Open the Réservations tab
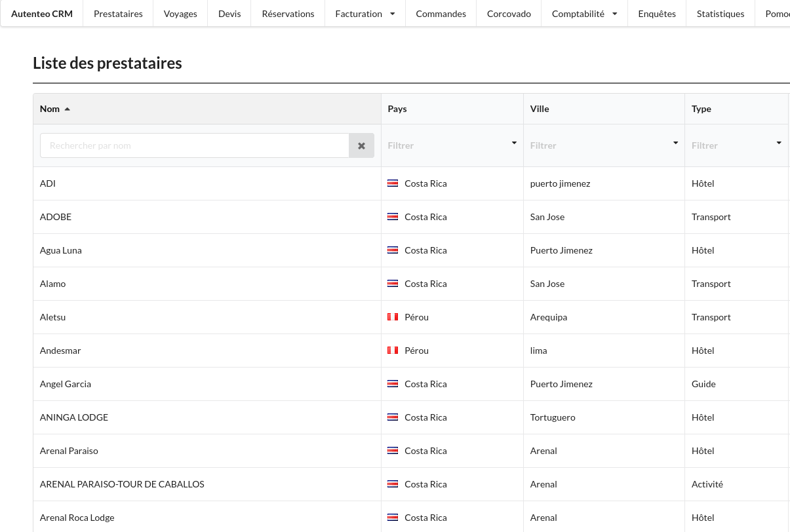 click(288, 14)
